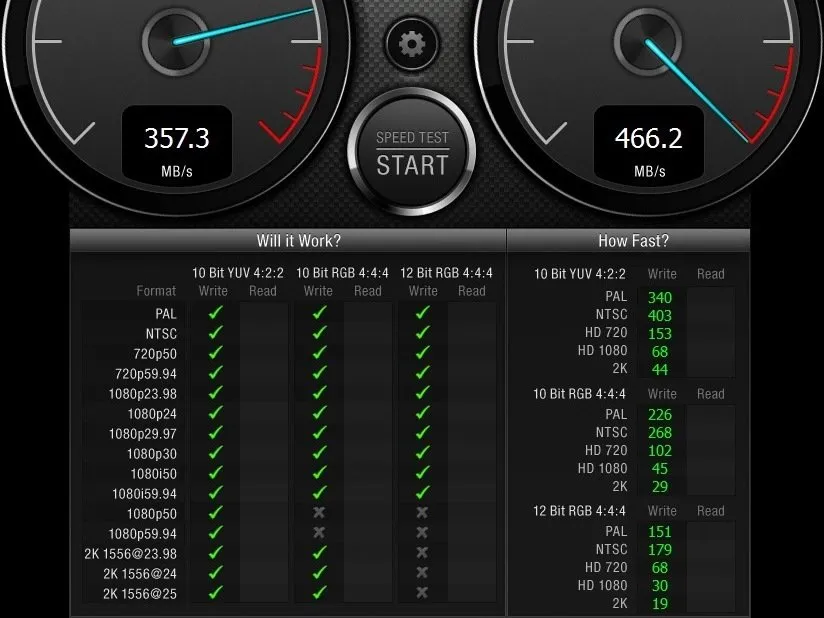Click the NTSC 12 Bit RGB write checkmark
Viewport: 824px width, 618px height.
423,333
